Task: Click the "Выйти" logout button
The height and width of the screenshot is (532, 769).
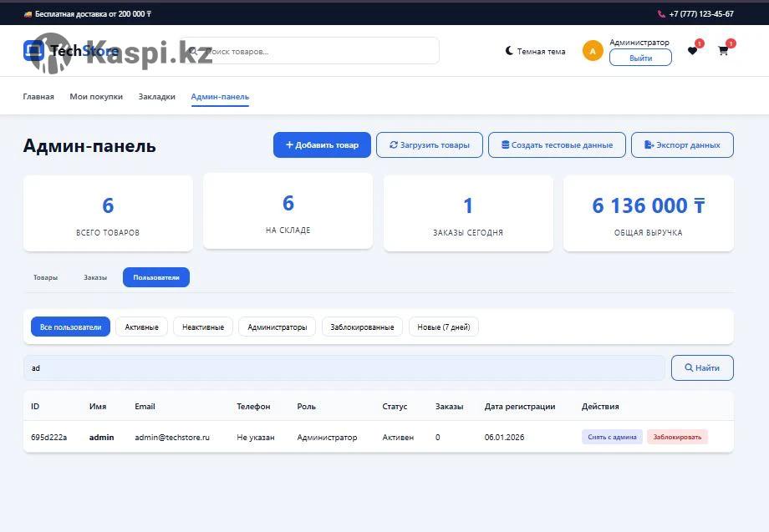Action: click(640, 58)
